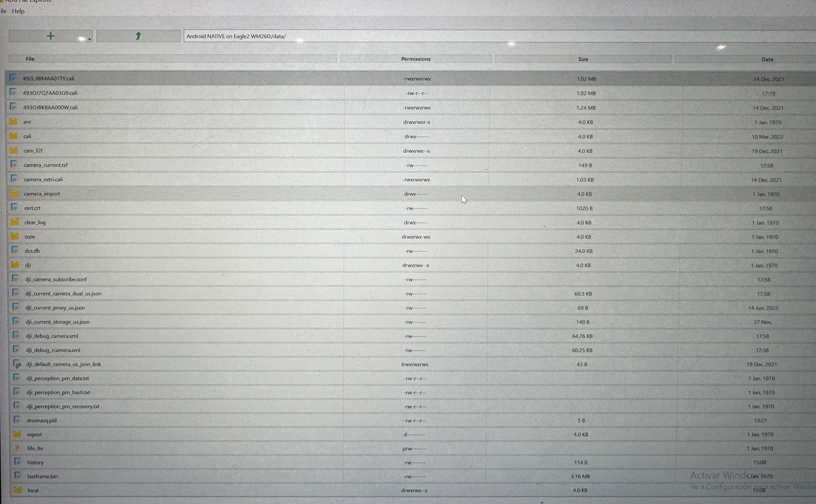Viewport: 816px width, 504px height.
Task: Select the cali folder icon
Action: click(x=13, y=136)
